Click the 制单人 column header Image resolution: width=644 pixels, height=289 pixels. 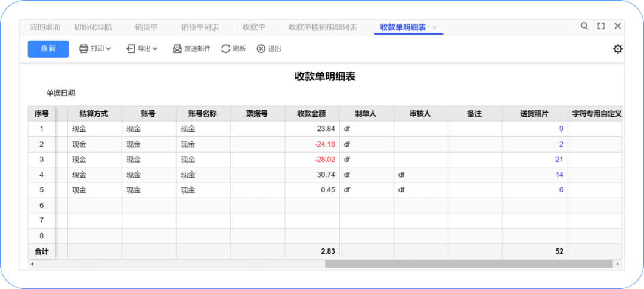(366, 114)
